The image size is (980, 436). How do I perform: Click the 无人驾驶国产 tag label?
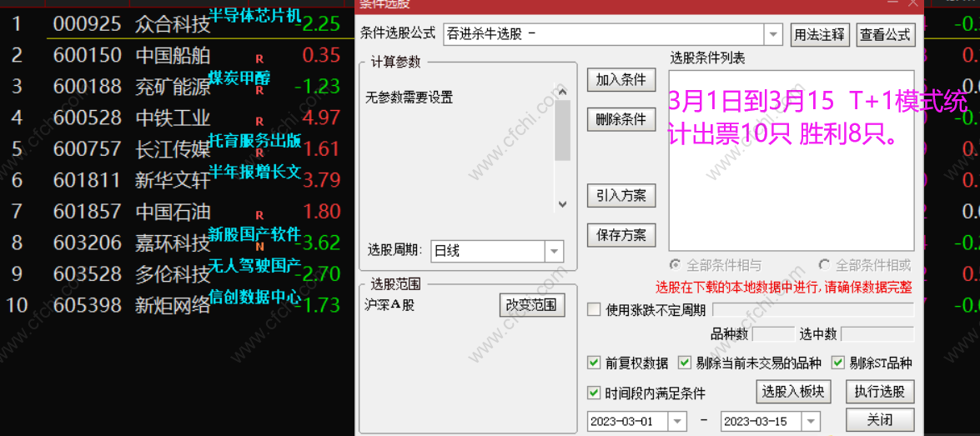tap(254, 265)
